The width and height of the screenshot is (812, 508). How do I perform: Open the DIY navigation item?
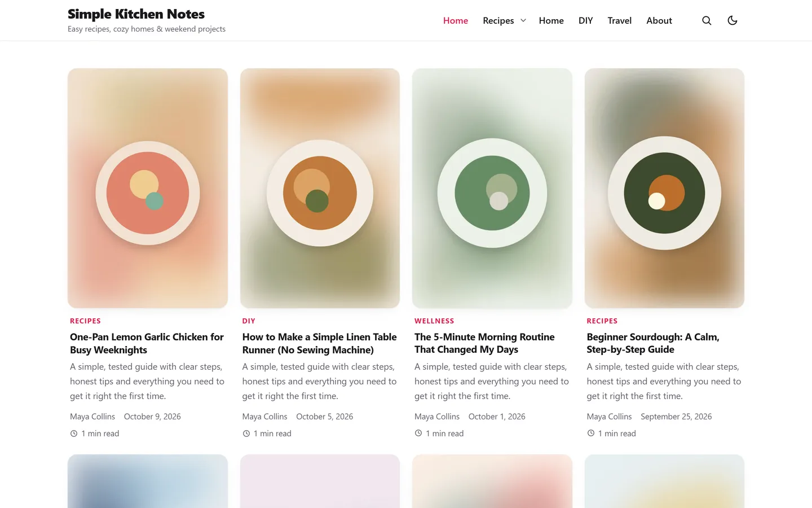585,20
